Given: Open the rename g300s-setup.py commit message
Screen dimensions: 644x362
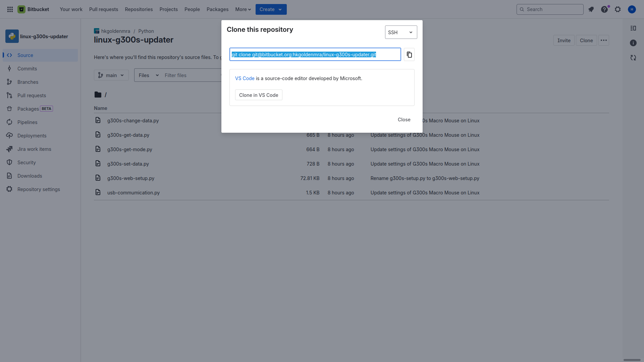Looking at the screenshot, I should (x=425, y=178).
